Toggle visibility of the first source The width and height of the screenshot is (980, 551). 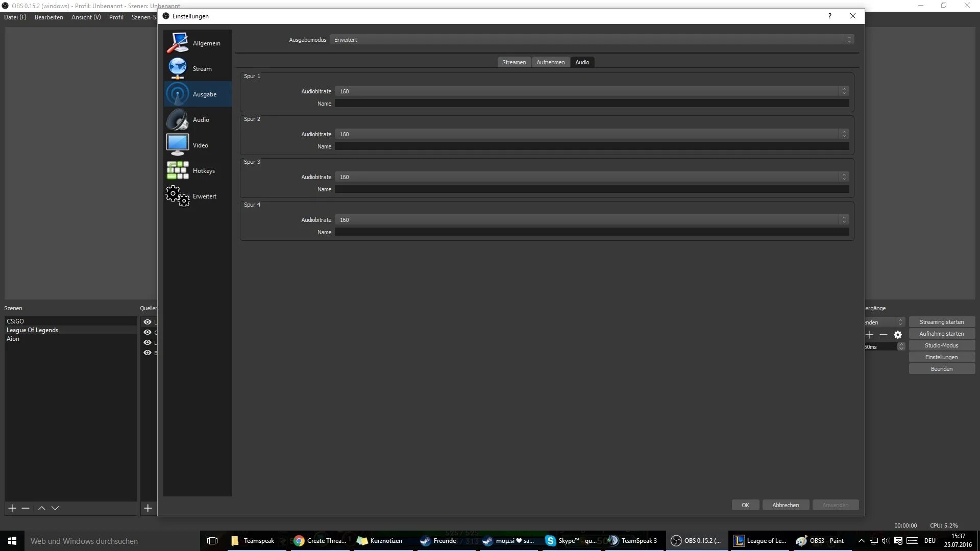click(148, 321)
